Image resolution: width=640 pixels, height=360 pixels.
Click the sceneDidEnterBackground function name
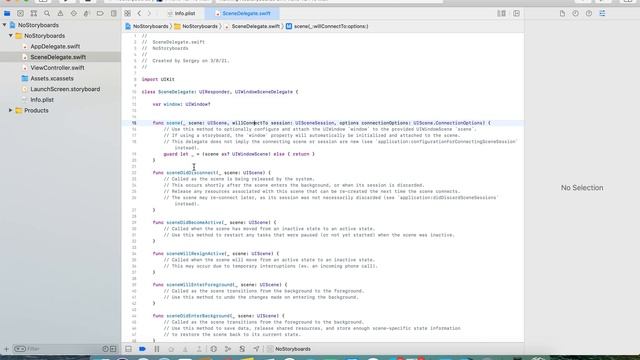199,316
